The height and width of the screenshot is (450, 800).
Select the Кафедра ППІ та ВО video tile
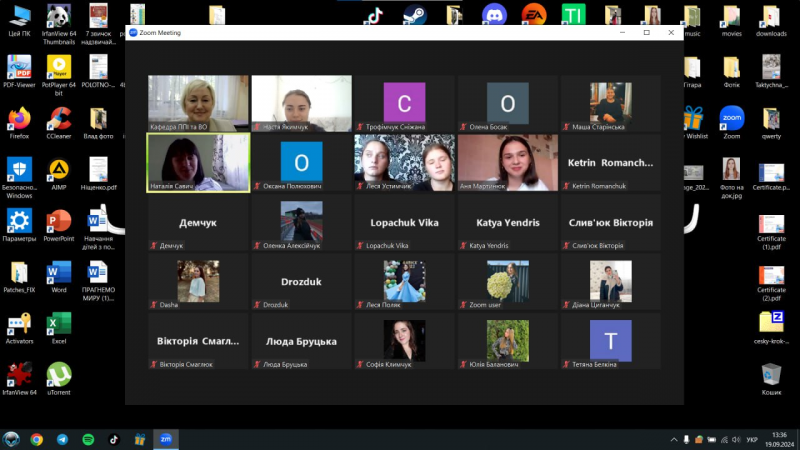pos(198,103)
